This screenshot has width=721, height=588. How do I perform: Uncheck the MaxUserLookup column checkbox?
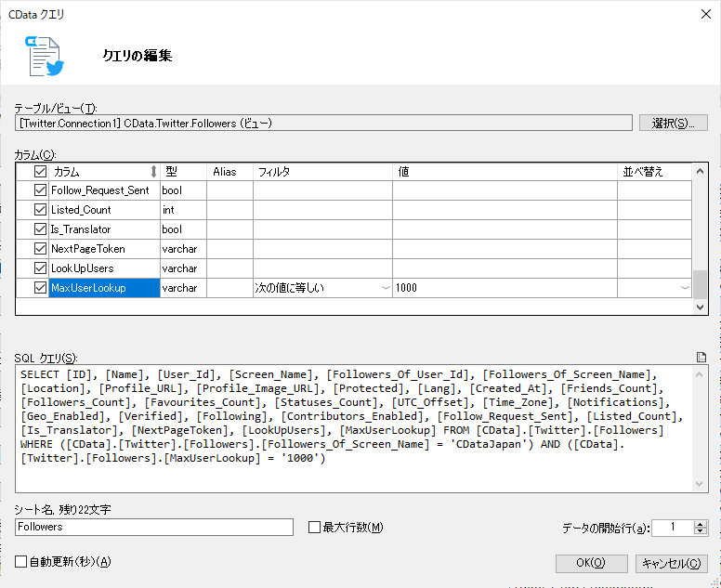(40, 288)
